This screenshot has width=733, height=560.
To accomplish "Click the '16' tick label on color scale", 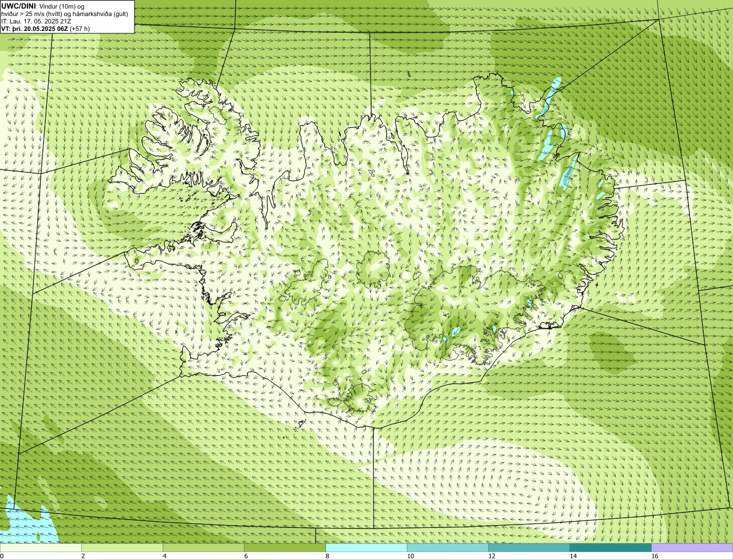I will coord(655,556).
